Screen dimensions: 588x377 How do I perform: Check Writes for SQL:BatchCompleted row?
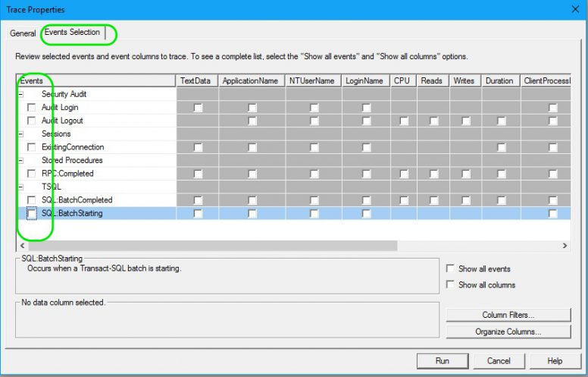[x=466, y=200]
